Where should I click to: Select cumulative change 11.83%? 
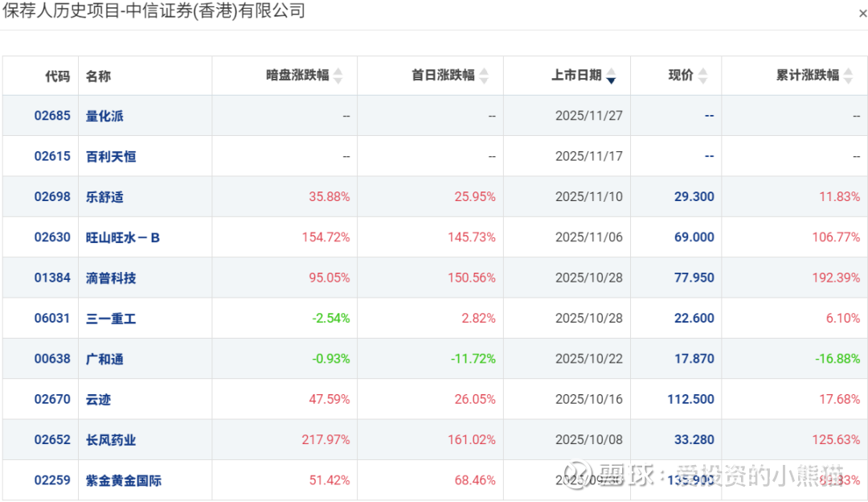[840, 197]
